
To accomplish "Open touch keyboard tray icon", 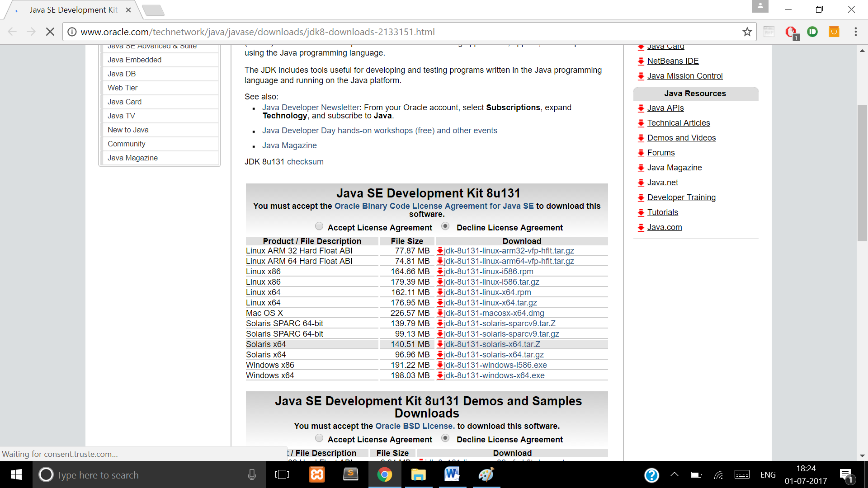I will tap(742, 474).
